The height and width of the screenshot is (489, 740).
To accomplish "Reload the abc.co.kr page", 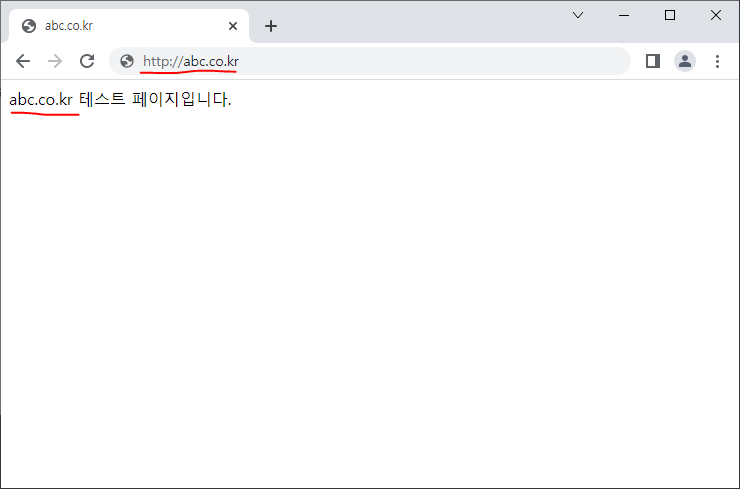I will [87, 61].
